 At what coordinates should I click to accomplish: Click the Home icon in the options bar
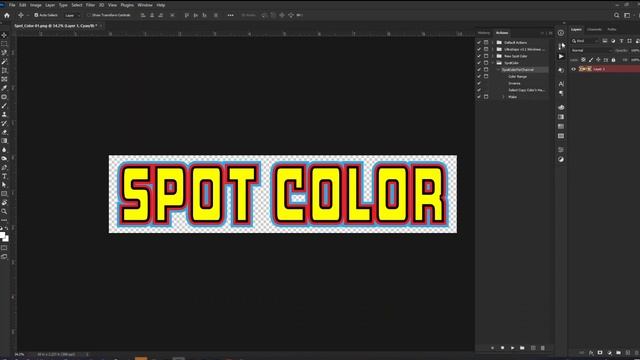click(x=7, y=15)
